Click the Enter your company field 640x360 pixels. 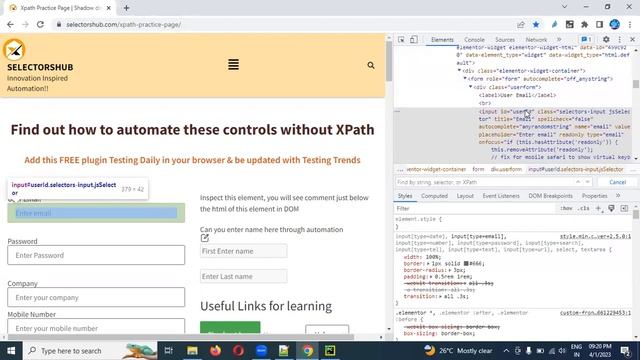click(x=96, y=297)
